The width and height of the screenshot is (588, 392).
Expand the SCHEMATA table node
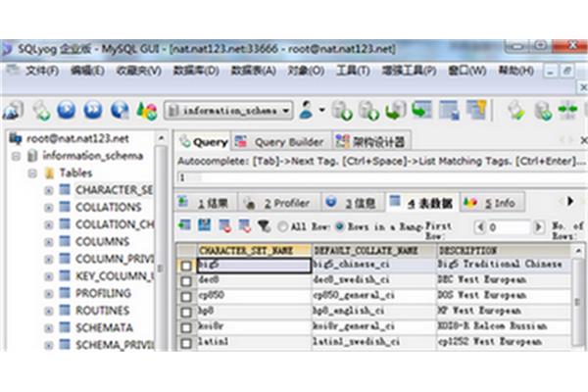(48, 328)
